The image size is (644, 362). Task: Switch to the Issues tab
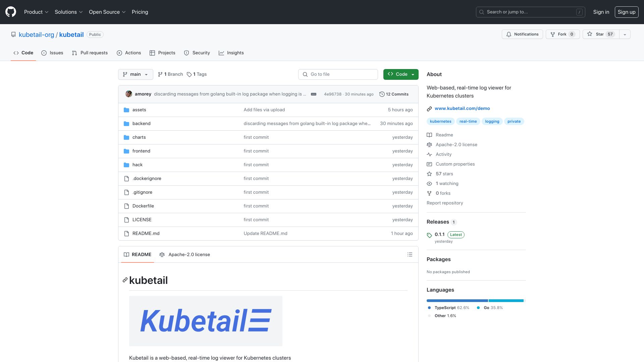(x=52, y=53)
